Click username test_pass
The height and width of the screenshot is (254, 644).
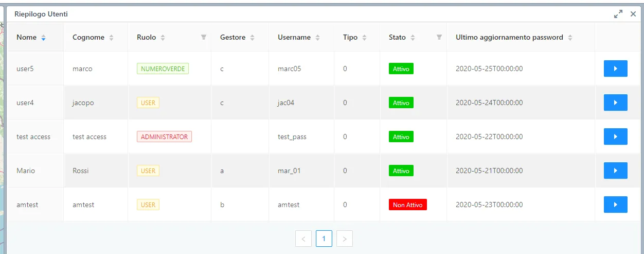coord(292,137)
